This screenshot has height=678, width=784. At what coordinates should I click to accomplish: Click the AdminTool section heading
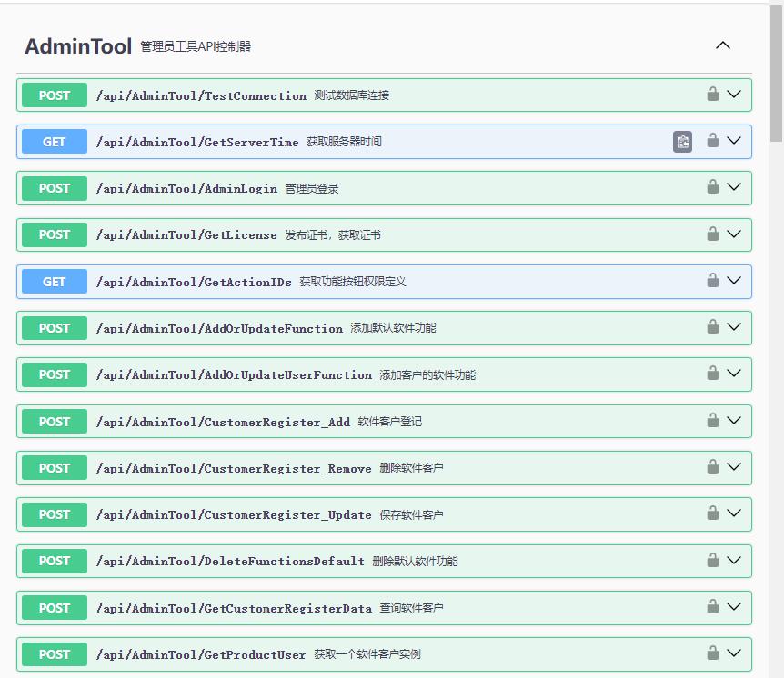(78, 46)
